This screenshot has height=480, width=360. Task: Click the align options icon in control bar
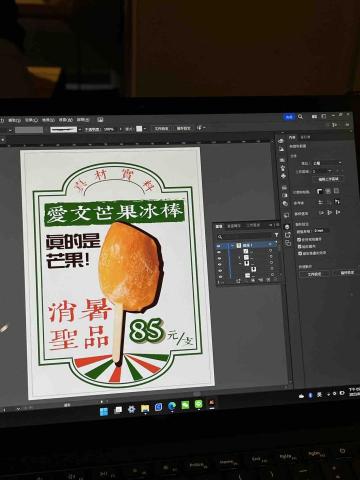click(200, 128)
